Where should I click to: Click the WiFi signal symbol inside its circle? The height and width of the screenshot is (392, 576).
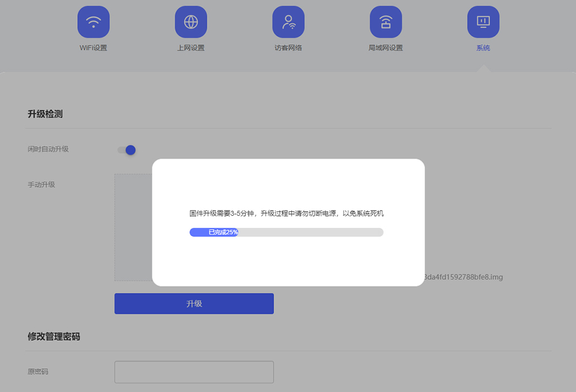(x=93, y=21)
